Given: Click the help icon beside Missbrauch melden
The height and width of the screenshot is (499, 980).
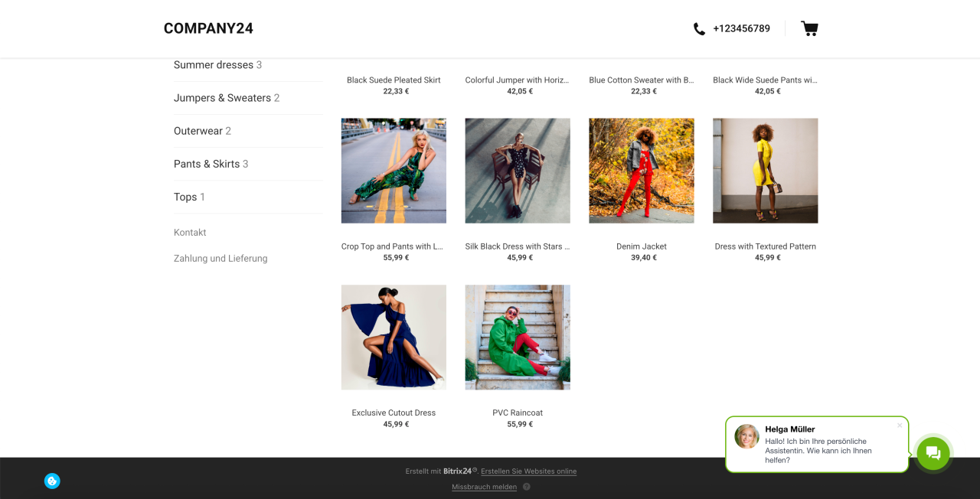Looking at the screenshot, I should point(527,487).
